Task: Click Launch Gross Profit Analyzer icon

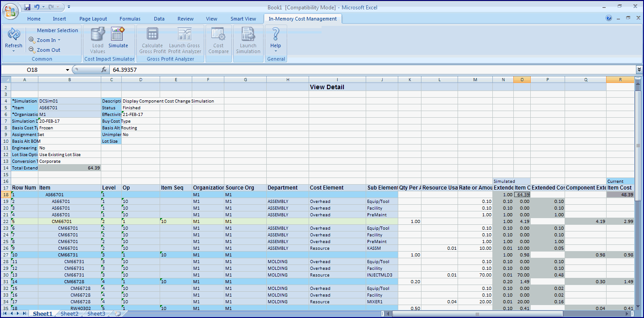Action: coord(184,34)
